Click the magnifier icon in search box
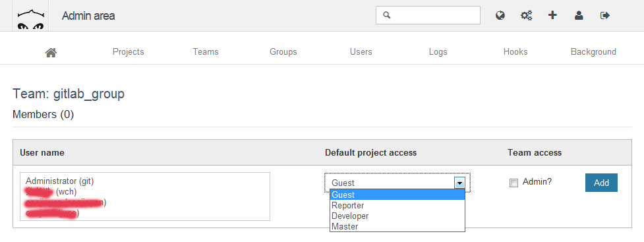The image size is (644, 242). (x=386, y=15)
